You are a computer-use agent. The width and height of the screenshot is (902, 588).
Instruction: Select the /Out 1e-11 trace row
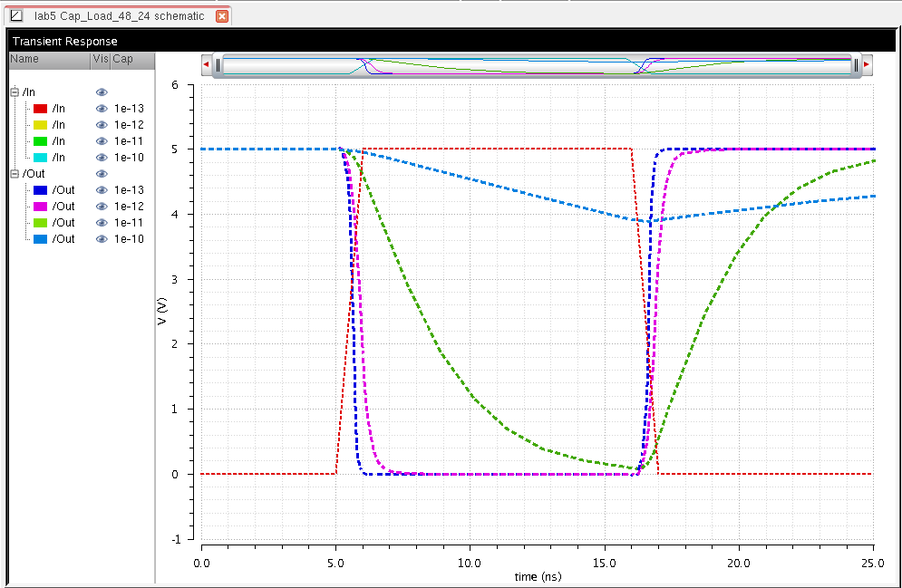click(63, 223)
